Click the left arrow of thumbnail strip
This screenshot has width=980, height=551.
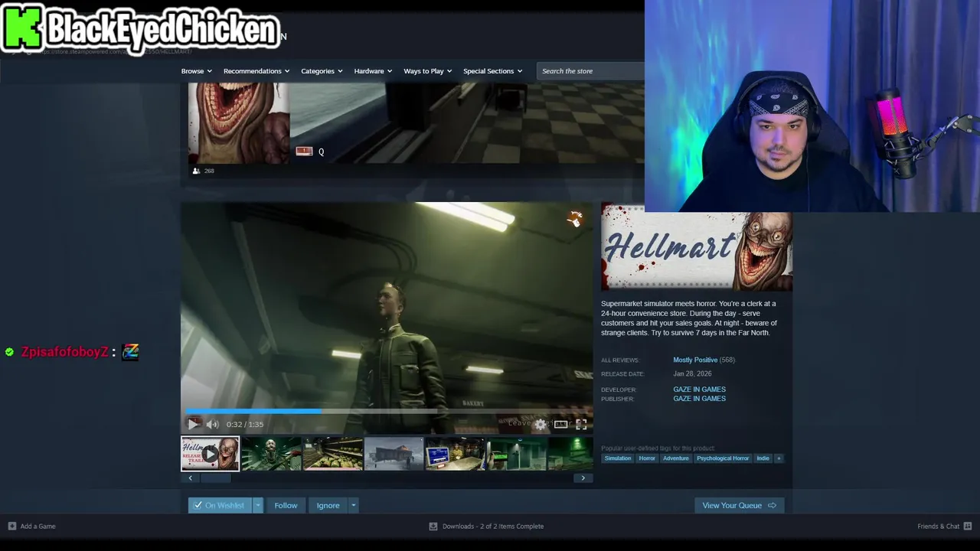click(x=190, y=478)
